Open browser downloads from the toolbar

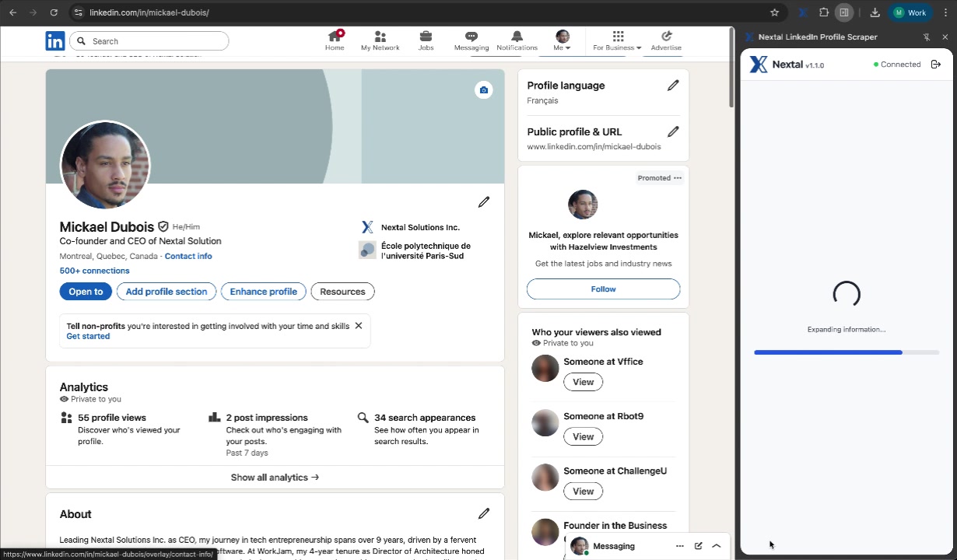[x=875, y=12]
